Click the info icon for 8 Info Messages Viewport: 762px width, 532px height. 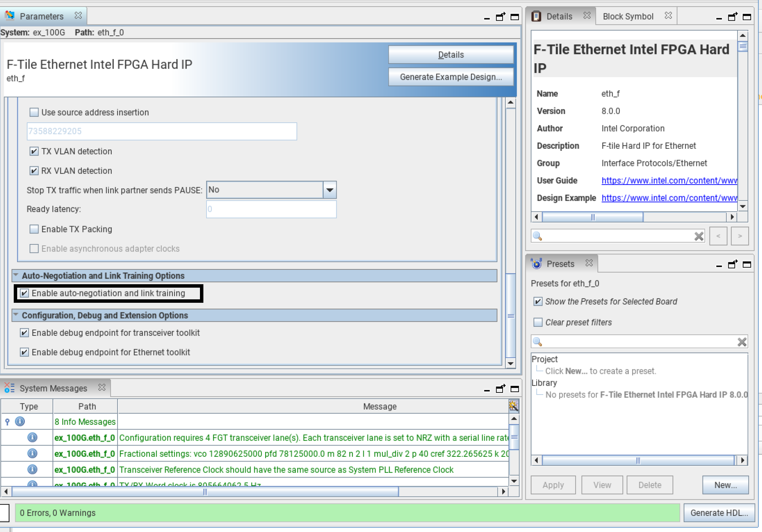pyautogui.click(x=20, y=421)
